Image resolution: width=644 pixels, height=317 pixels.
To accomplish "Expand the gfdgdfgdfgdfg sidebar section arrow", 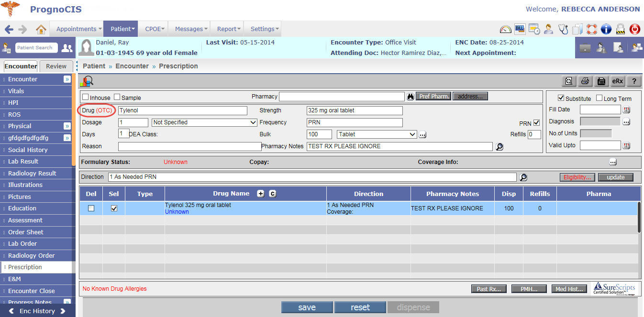I will [x=67, y=138].
